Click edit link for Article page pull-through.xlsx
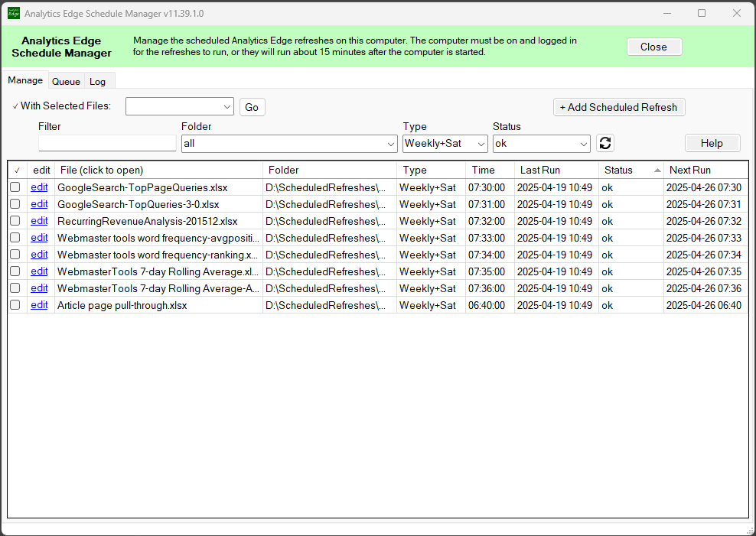Image resolution: width=756 pixels, height=536 pixels. [x=39, y=305]
